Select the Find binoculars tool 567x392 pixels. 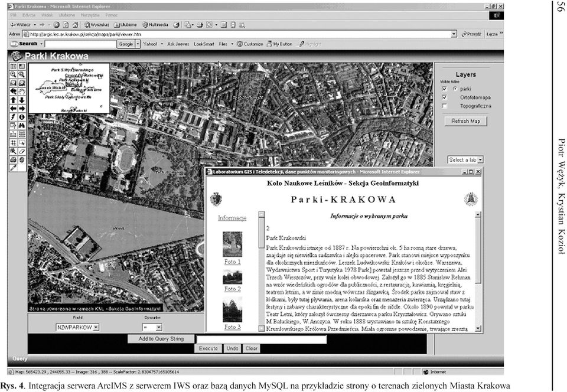coord(22,125)
